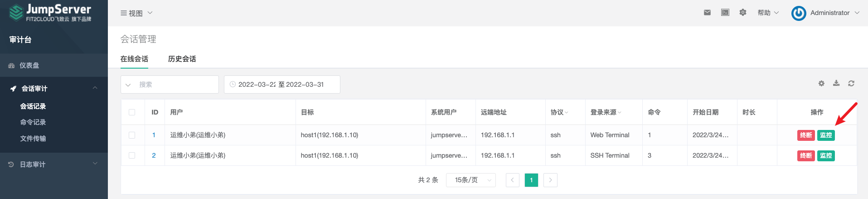The image size is (868, 199).
Task: Change page size from 15条/页
Action: coord(471,180)
